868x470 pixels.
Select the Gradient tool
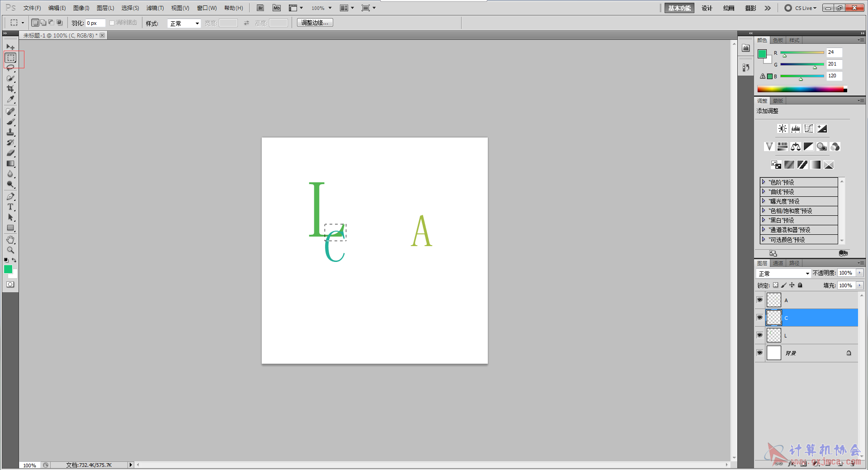[10, 163]
